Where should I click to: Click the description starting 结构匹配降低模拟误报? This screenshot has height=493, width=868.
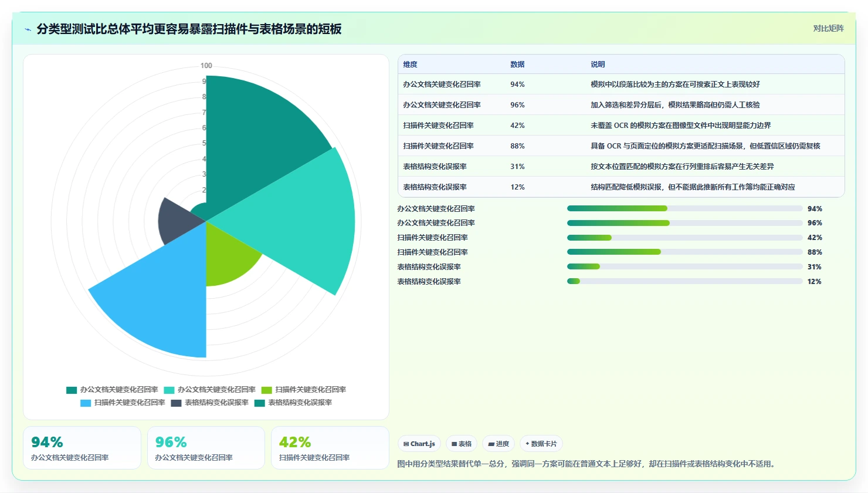tap(693, 187)
